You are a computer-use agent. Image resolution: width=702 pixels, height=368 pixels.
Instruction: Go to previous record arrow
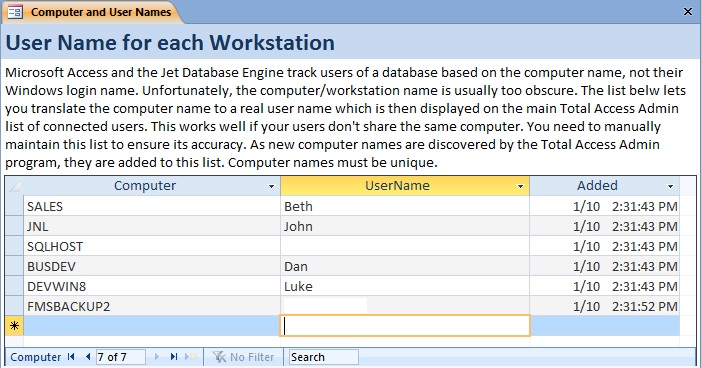tap(88, 357)
